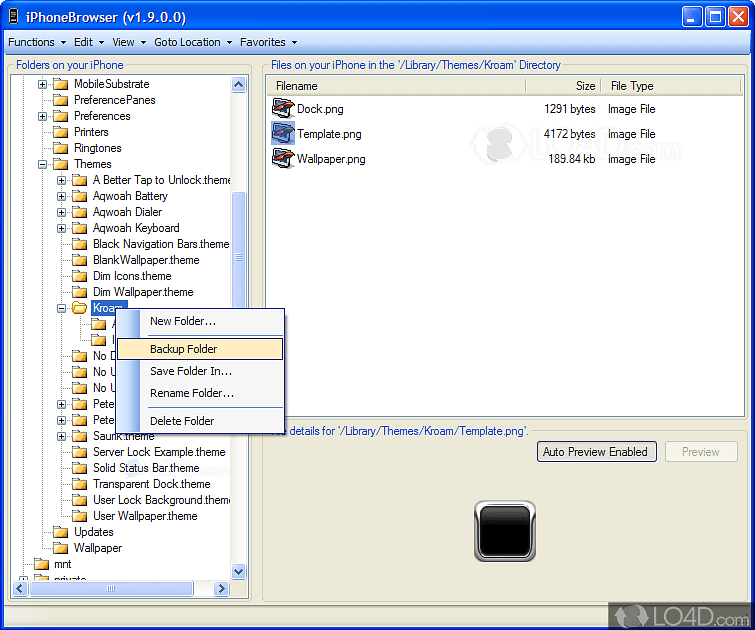
Task: Choose Save Folder In... from context menu
Action: pos(200,371)
